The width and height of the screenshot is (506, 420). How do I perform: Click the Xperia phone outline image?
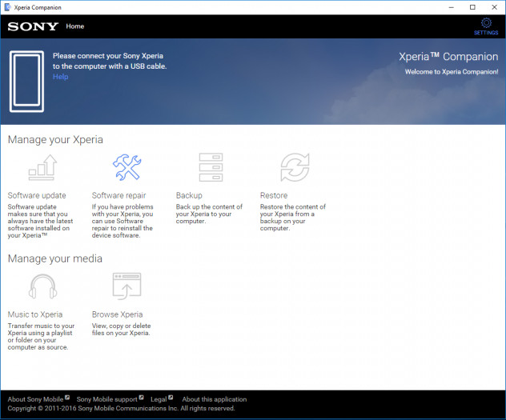point(26,82)
